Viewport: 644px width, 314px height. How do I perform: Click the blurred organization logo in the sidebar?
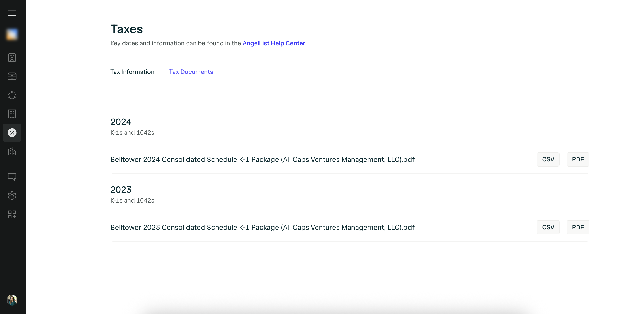click(x=12, y=34)
